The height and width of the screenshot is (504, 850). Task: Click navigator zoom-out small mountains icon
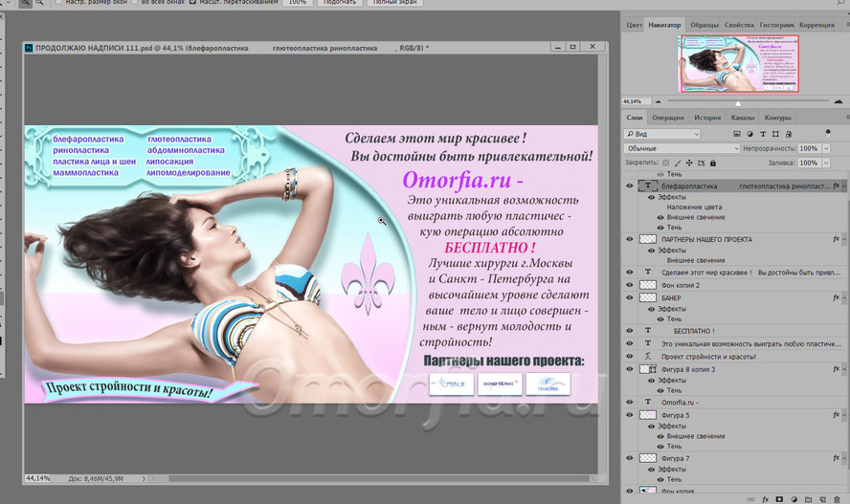tap(659, 101)
